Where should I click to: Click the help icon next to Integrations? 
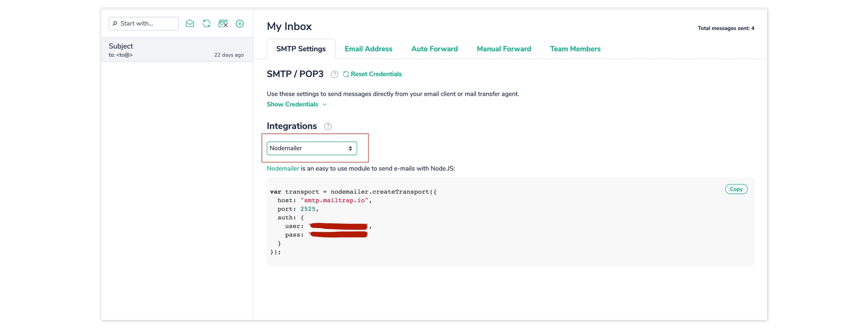[x=328, y=126]
